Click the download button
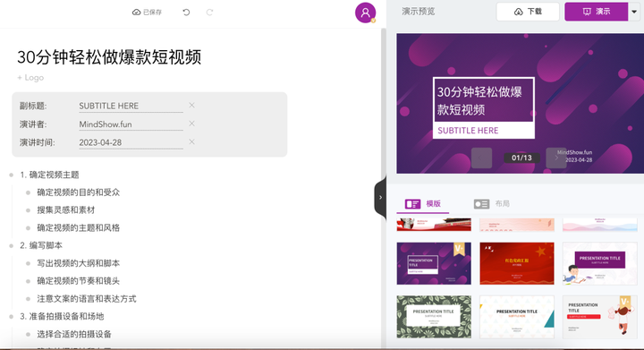 pos(528,12)
